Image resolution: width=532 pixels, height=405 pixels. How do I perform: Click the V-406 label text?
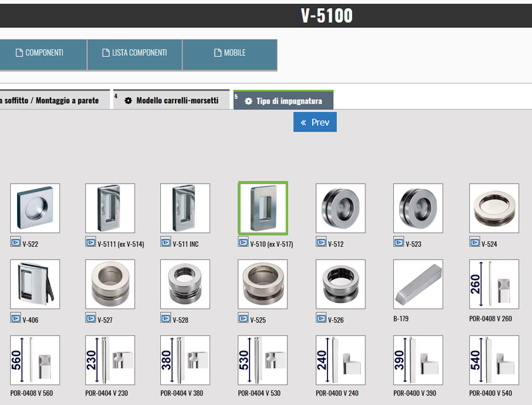tap(30, 320)
